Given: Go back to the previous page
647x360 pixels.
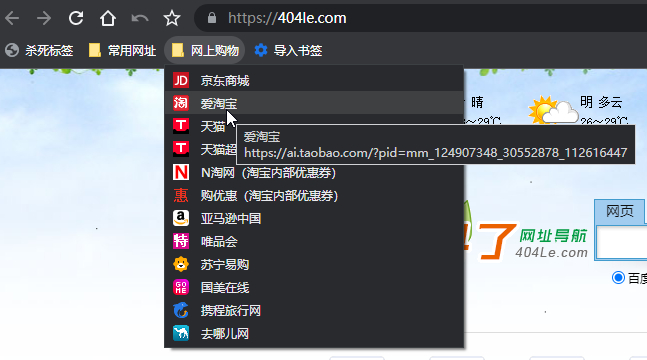Looking at the screenshot, I should tap(12, 18).
